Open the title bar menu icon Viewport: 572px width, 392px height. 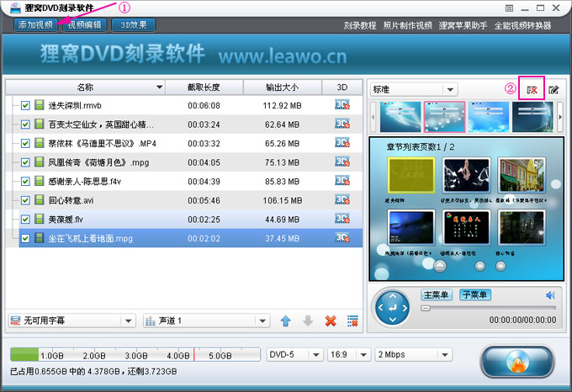510,8
